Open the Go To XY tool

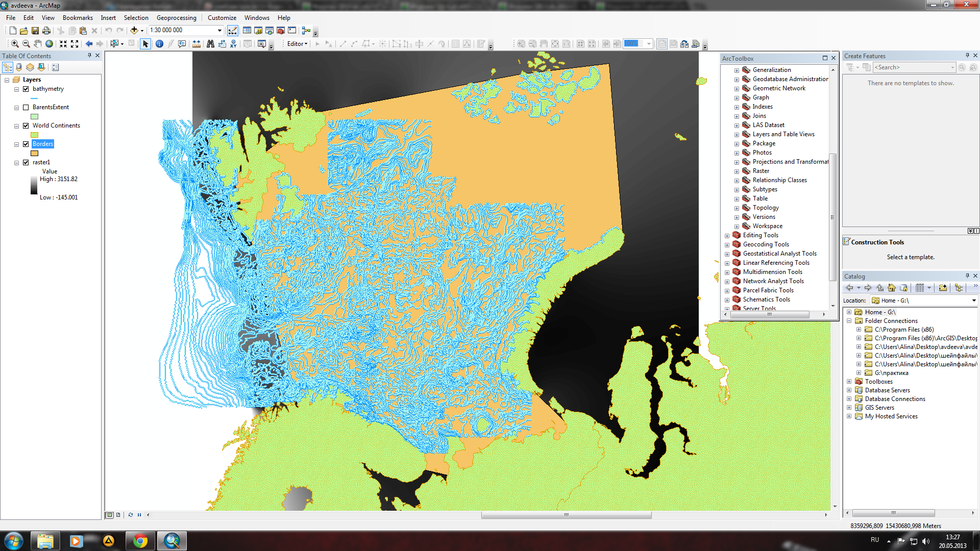[233, 44]
